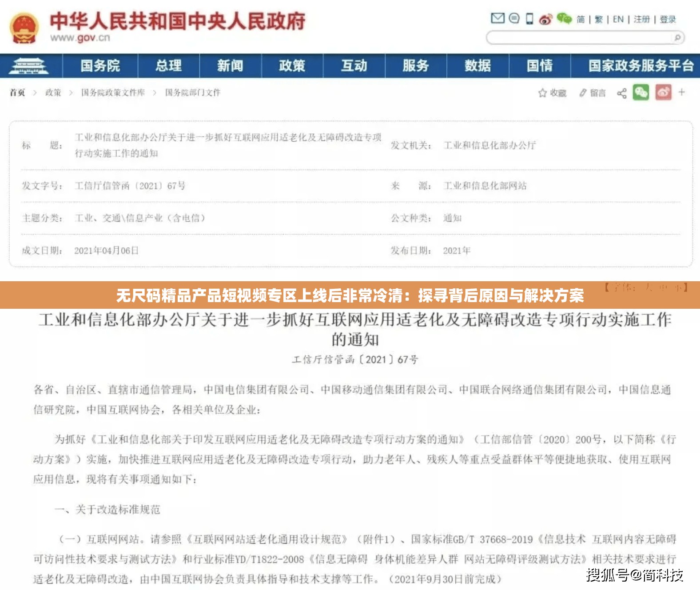Viewport: 700px width, 590px height.
Task: Open the 政策 navigation tab
Action: (x=292, y=66)
